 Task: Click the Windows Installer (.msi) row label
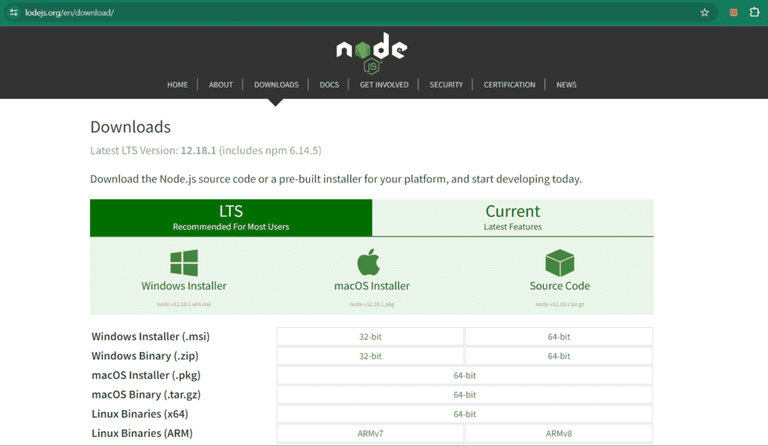(150, 336)
